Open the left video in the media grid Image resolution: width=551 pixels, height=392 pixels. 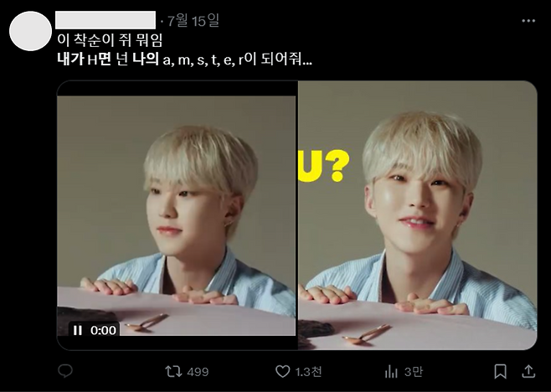point(177,215)
